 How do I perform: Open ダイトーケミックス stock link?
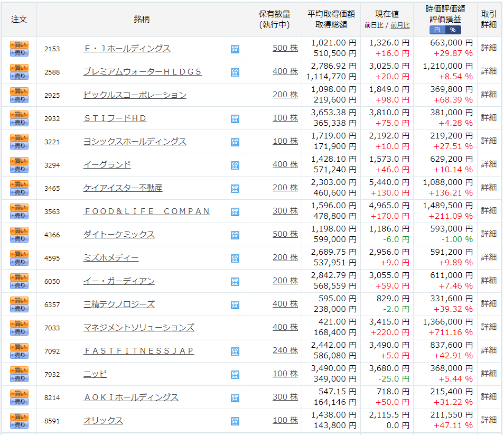pos(119,234)
